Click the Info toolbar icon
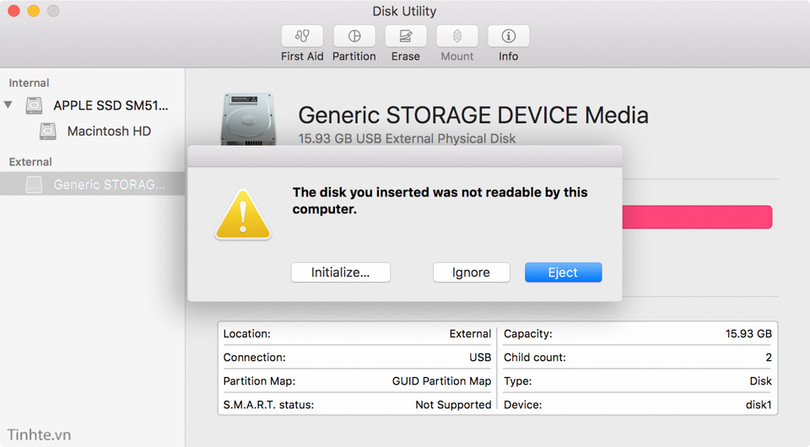Screen dimensions: 810x447 [508, 36]
